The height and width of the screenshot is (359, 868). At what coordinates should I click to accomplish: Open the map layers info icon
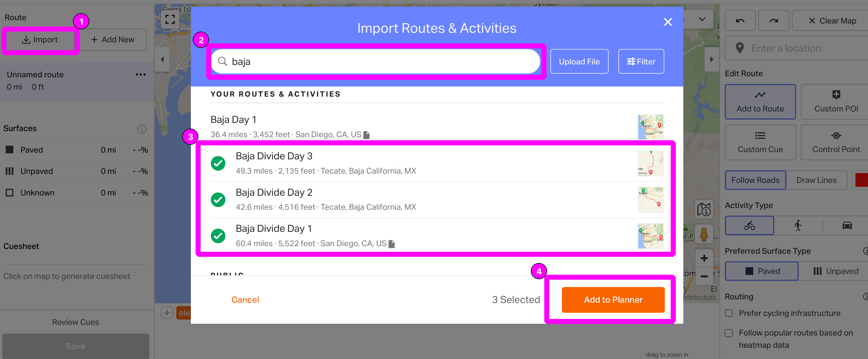[704, 210]
